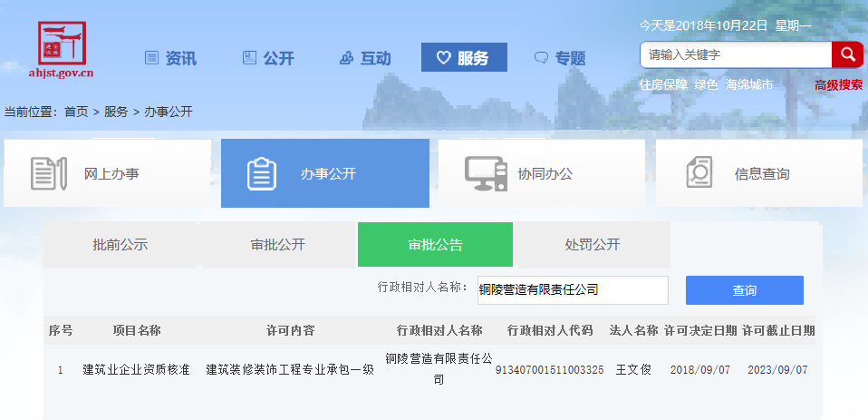The image size is (868, 420).
Task: Click the 铜陵营造有限责任公司 table cell
Action: point(439,369)
